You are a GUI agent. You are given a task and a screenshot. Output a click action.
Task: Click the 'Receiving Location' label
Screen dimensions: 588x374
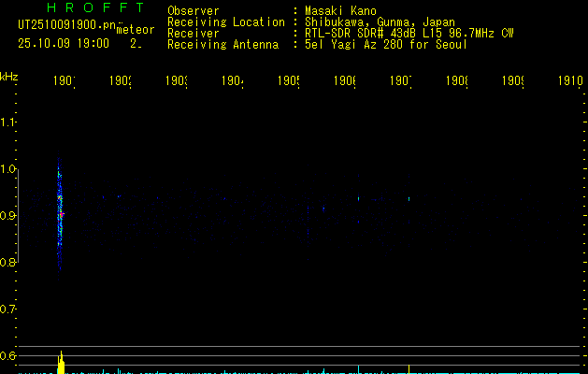tap(226, 22)
